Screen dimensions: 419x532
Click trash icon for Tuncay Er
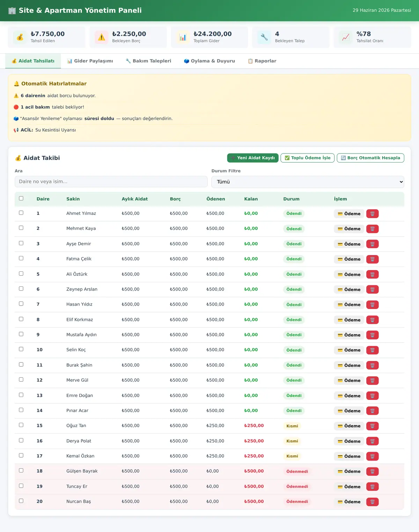pos(372,487)
